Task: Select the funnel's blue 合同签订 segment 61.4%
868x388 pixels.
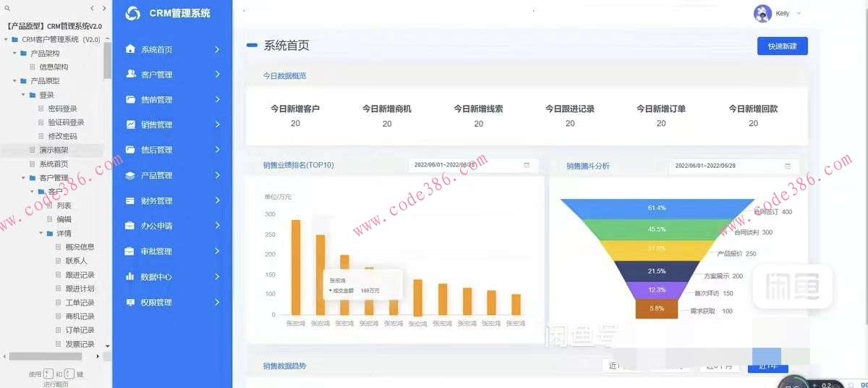Action: tap(657, 208)
